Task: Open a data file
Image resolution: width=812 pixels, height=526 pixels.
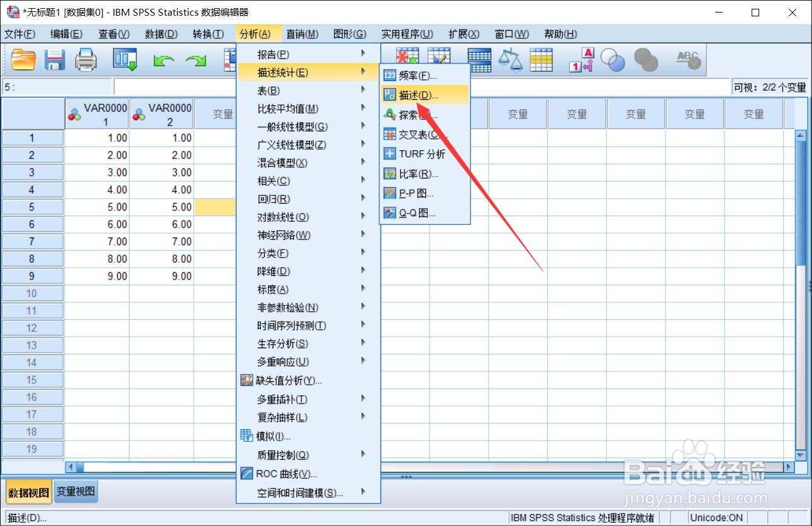Action: coord(23,59)
